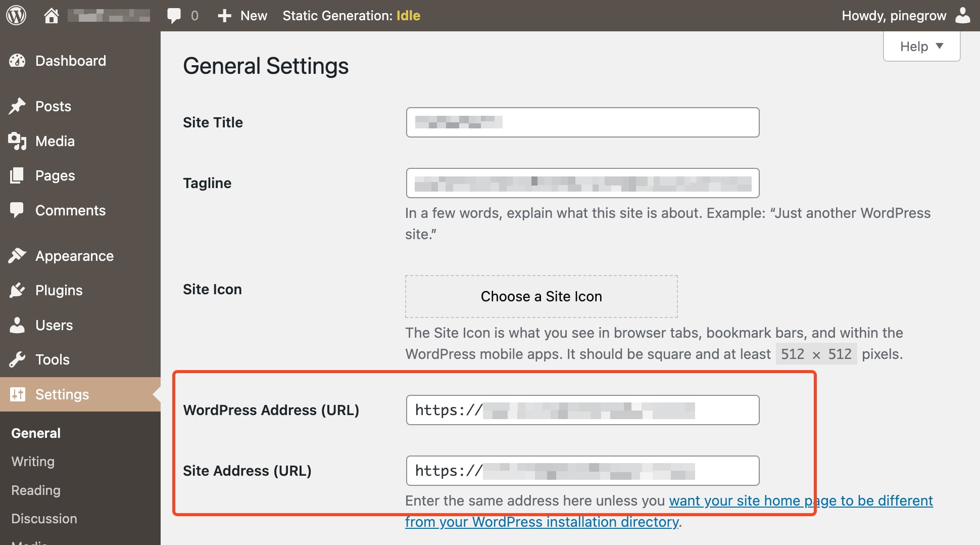This screenshot has height=545, width=980.
Task: Click the Posts pushpin icon
Action: pyautogui.click(x=17, y=106)
